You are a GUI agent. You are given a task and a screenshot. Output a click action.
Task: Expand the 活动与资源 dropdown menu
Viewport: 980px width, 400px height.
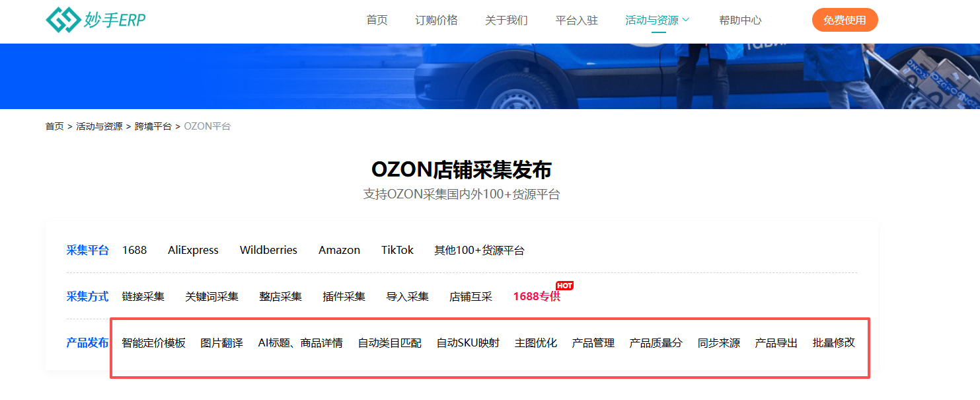click(658, 20)
